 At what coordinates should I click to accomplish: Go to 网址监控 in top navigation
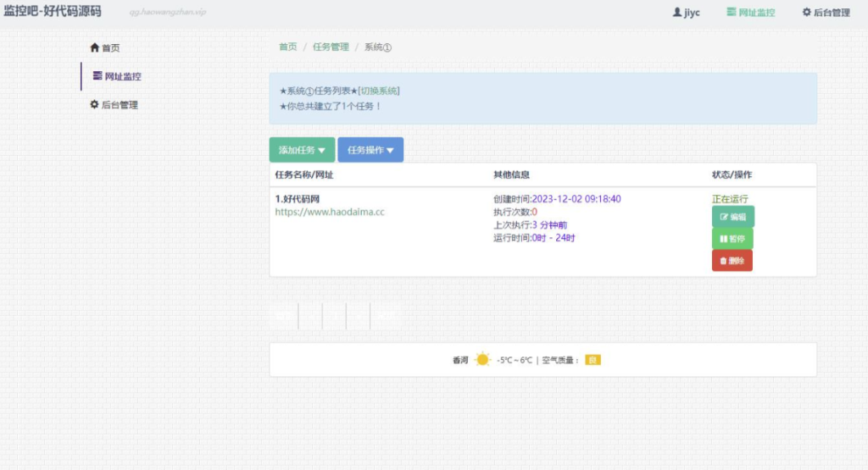coord(751,12)
